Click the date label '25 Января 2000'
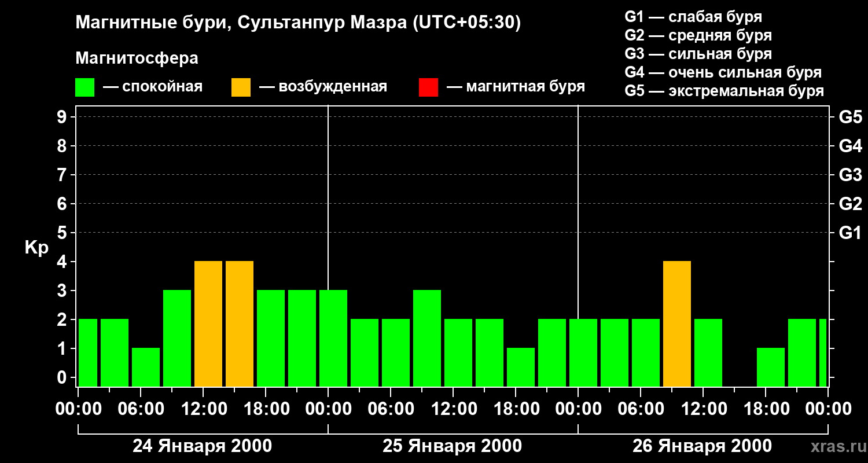Image resolution: width=868 pixels, height=463 pixels. tap(453, 446)
